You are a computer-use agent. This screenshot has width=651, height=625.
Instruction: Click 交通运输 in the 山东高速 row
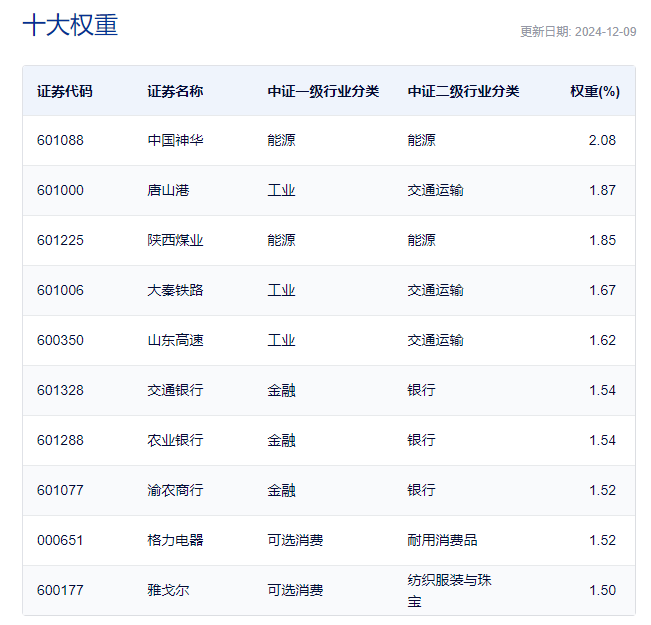pyautogui.click(x=435, y=340)
